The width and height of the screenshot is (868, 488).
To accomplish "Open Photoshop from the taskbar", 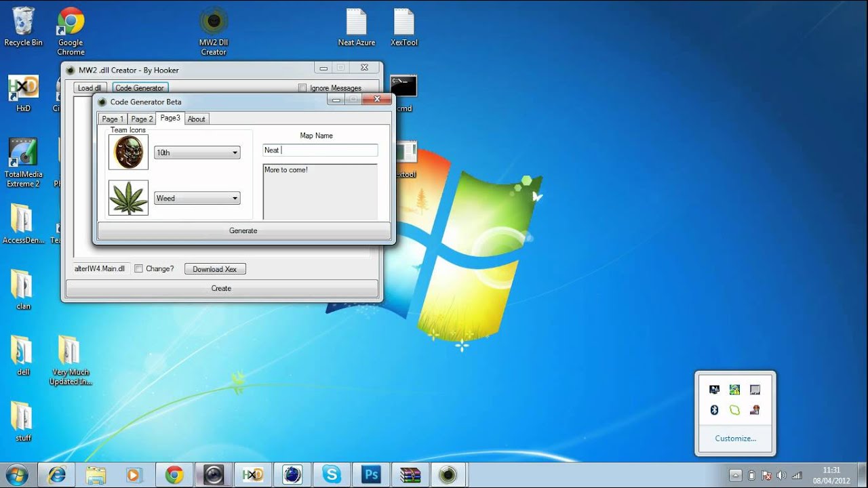I will 371,474.
